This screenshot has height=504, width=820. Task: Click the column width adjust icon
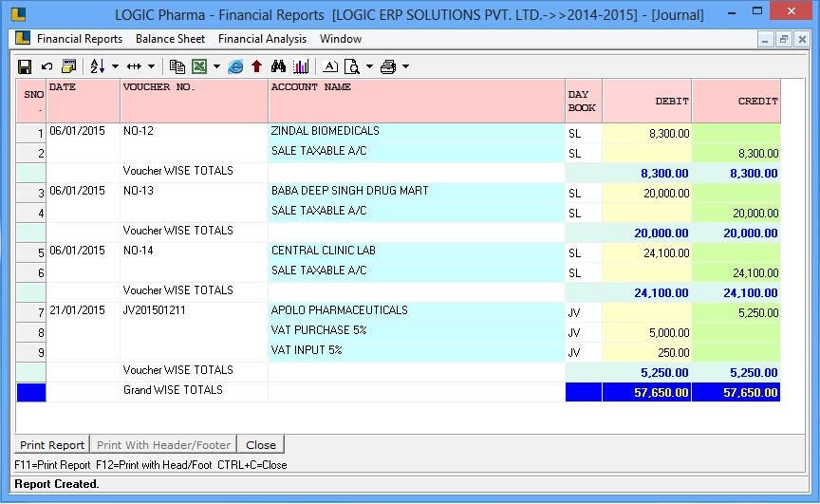click(x=134, y=66)
